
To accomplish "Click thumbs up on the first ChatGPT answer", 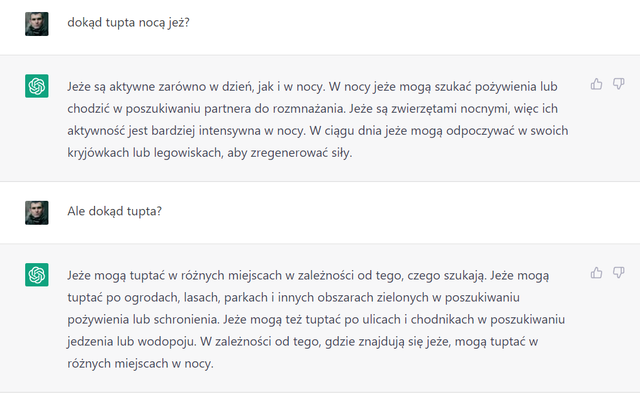I will tap(596, 84).
